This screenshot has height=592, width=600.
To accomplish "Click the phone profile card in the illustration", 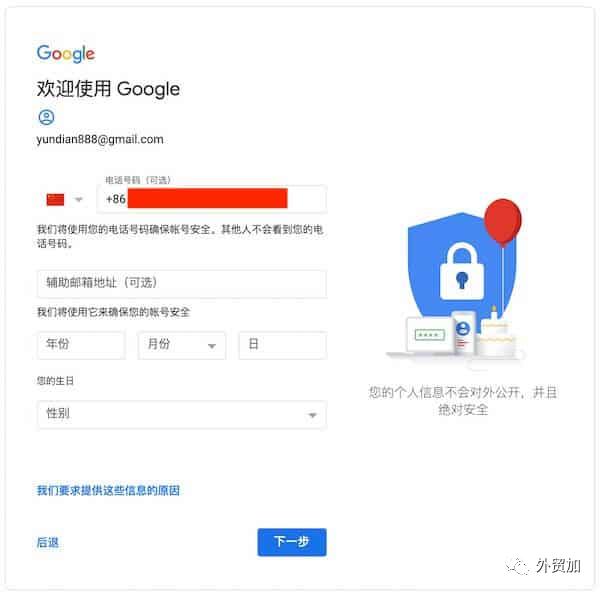I will (x=463, y=332).
